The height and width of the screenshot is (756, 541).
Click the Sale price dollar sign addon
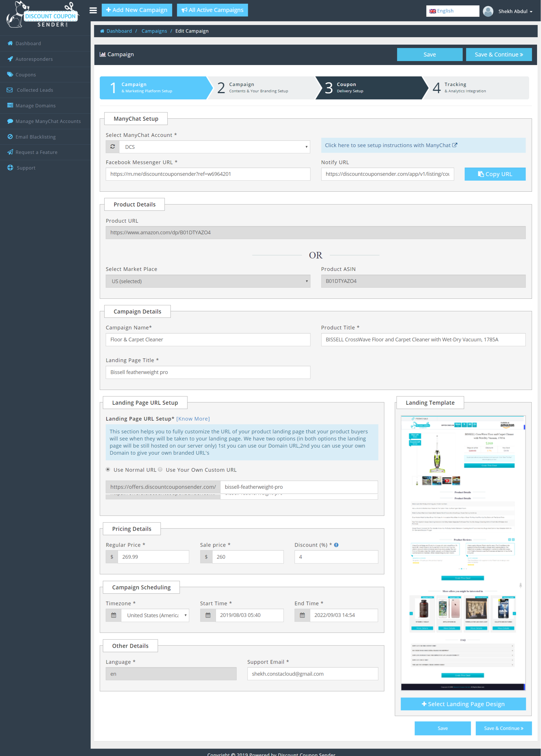[x=206, y=557]
